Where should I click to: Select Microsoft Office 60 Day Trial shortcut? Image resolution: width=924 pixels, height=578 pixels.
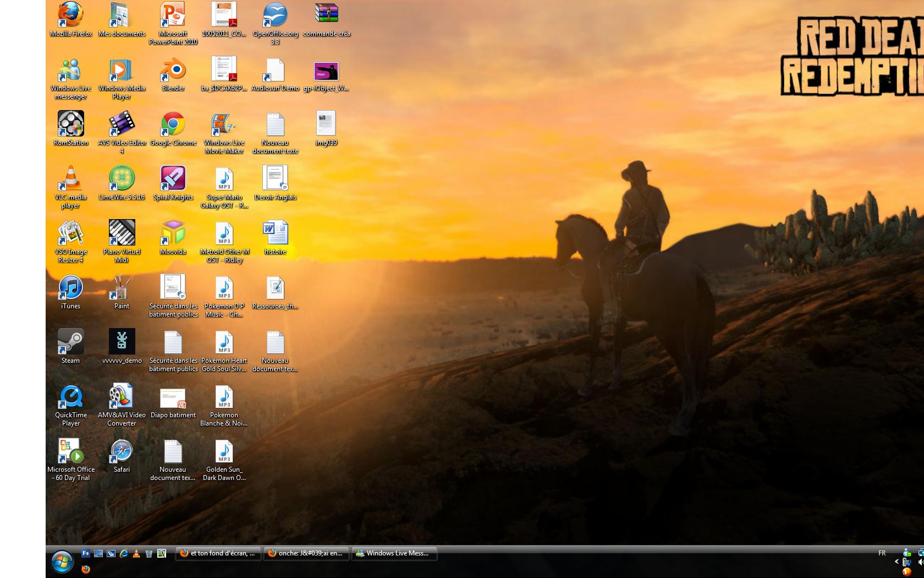click(x=71, y=460)
